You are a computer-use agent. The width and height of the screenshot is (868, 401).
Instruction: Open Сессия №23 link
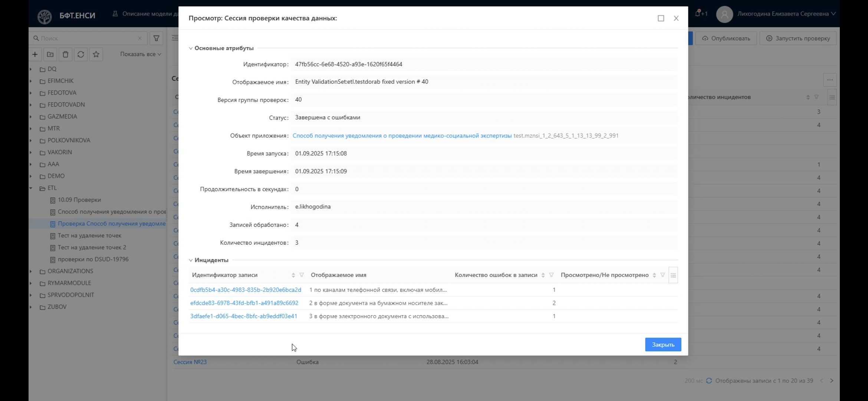point(190,362)
